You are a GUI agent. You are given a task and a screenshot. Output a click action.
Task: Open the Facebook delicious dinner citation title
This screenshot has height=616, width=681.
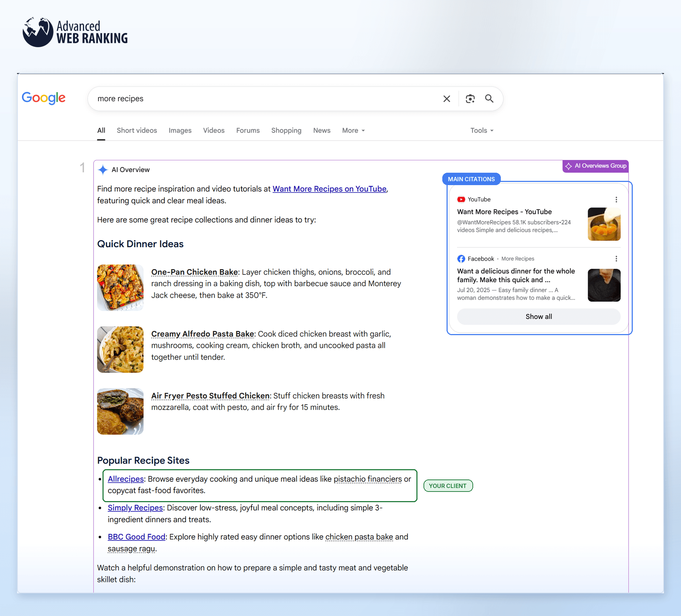pyautogui.click(x=516, y=276)
